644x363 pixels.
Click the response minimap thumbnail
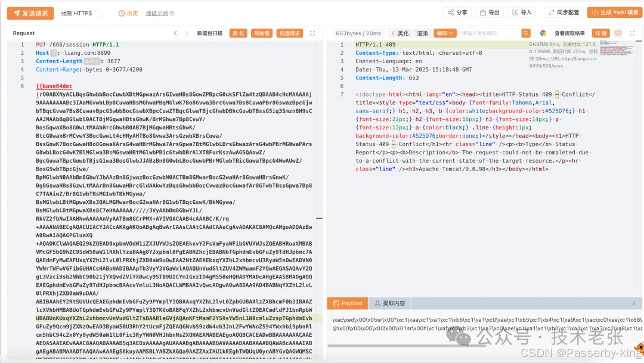[617, 48]
